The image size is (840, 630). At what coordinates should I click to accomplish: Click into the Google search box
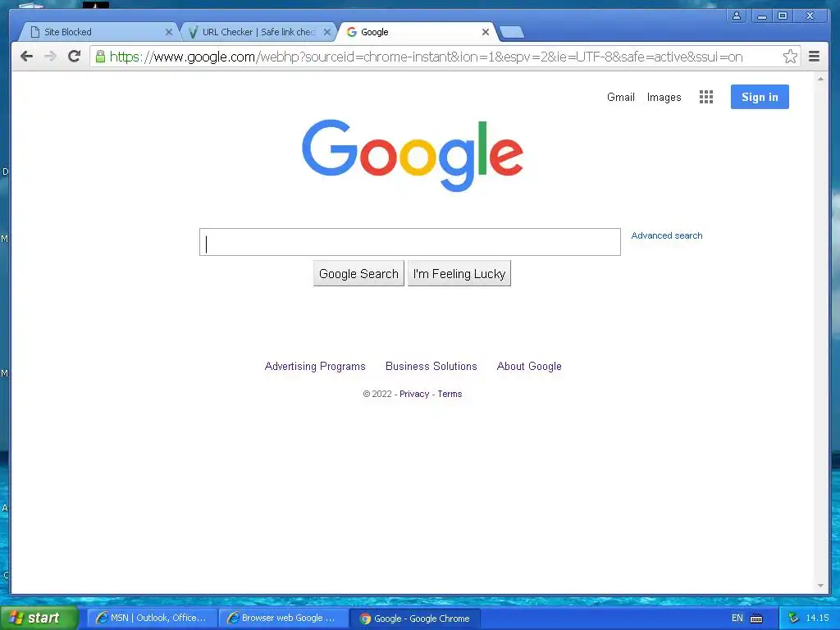click(410, 242)
